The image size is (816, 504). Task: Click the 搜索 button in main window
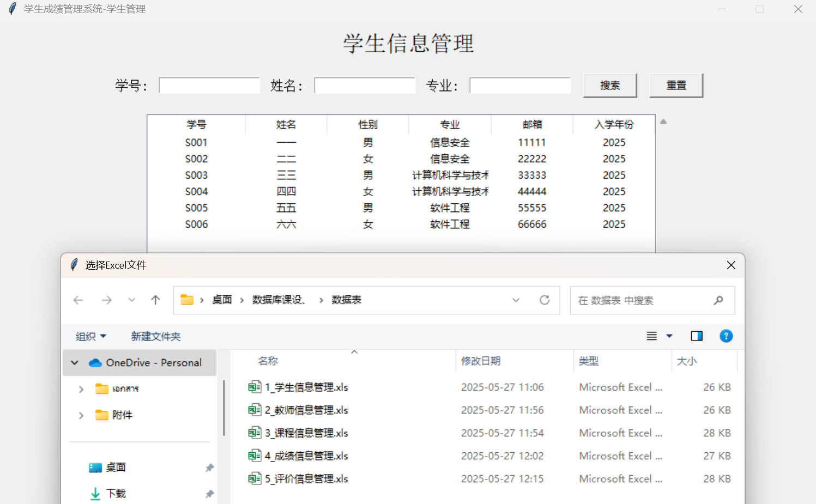[610, 86]
